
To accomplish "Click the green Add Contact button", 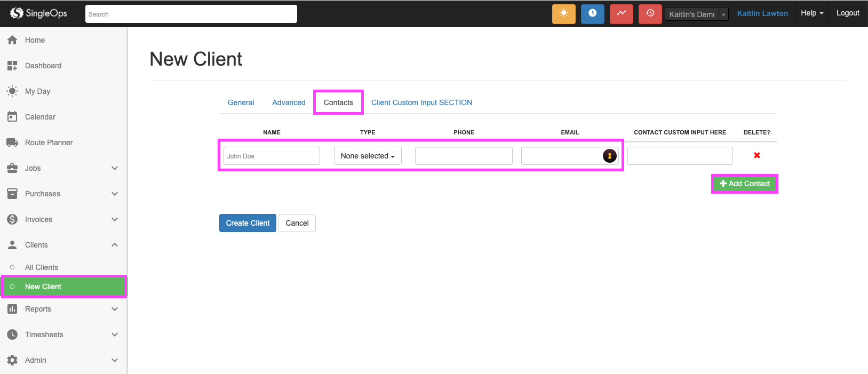I will pos(744,184).
